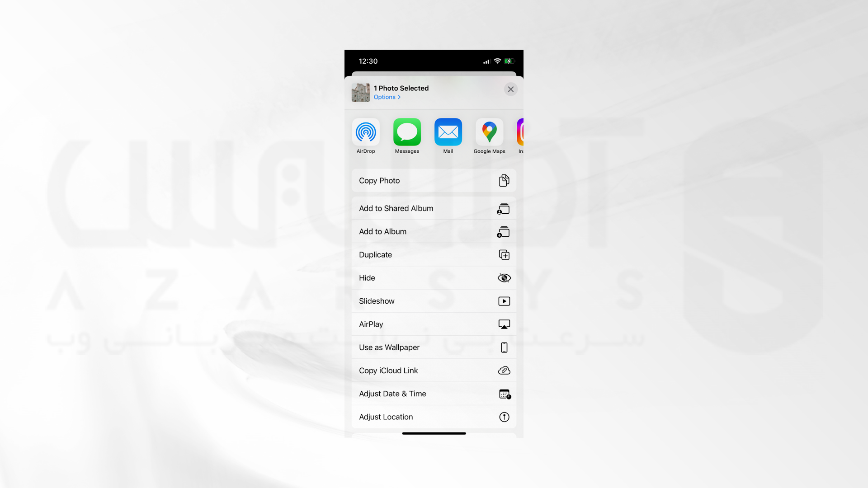View selected photo thumbnail

click(360, 92)
